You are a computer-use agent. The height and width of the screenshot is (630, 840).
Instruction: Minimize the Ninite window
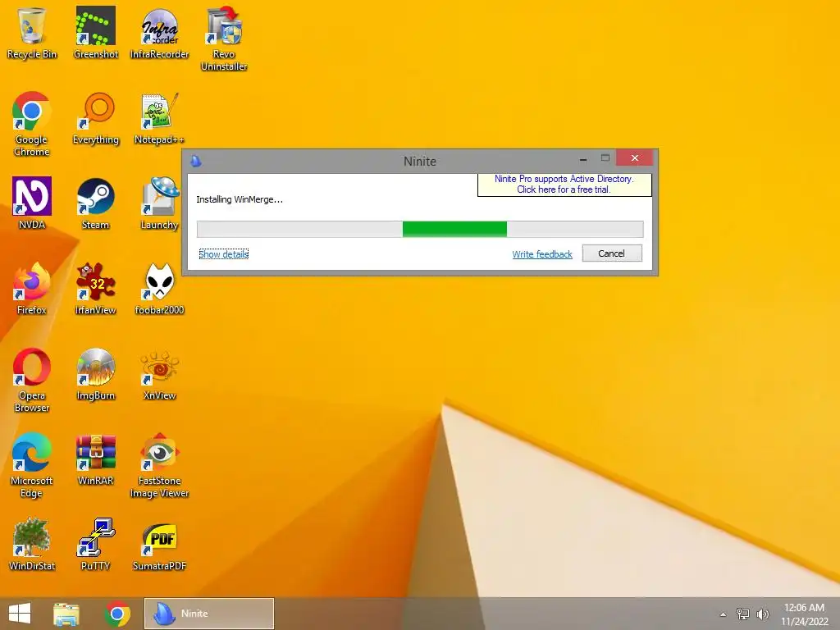pyautogui.click(x=583, y=158)
